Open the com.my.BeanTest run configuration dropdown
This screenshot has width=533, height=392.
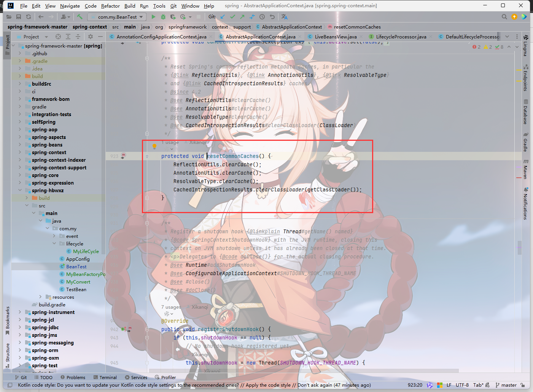[117, 17]
